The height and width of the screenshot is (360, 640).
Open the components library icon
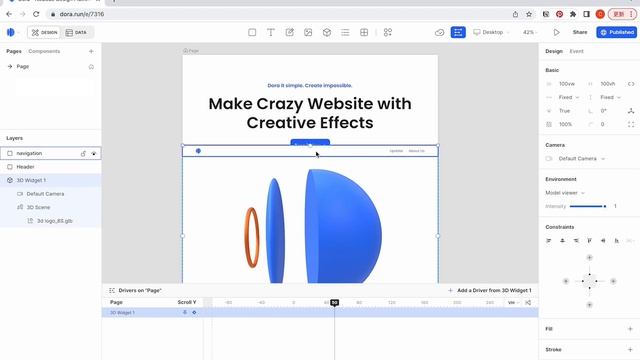pyautogui.click(x=388, y=32)
